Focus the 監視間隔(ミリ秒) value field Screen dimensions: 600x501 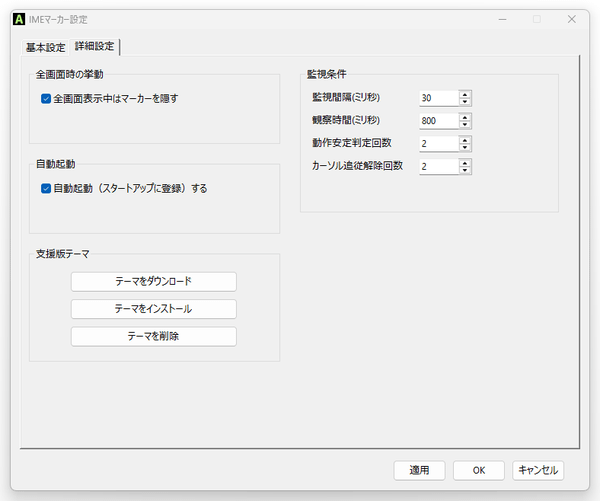[439, 98]
